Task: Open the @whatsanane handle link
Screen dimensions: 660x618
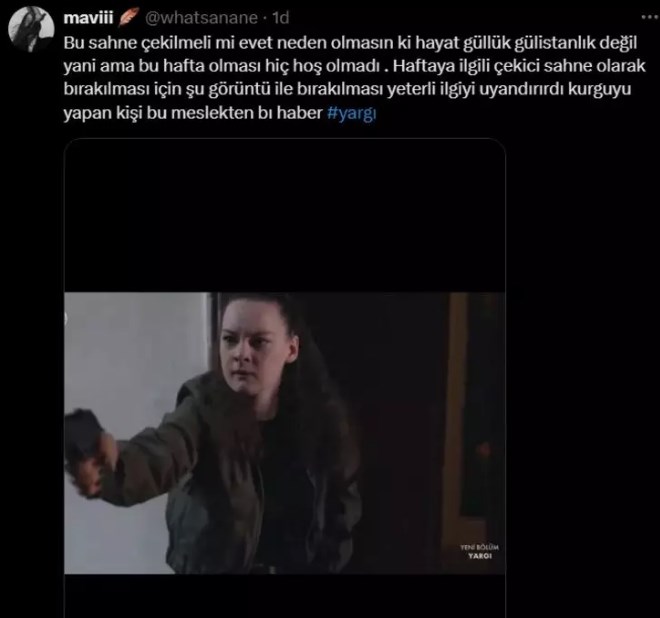Action: pyautogui.click(x=201, y=18)
